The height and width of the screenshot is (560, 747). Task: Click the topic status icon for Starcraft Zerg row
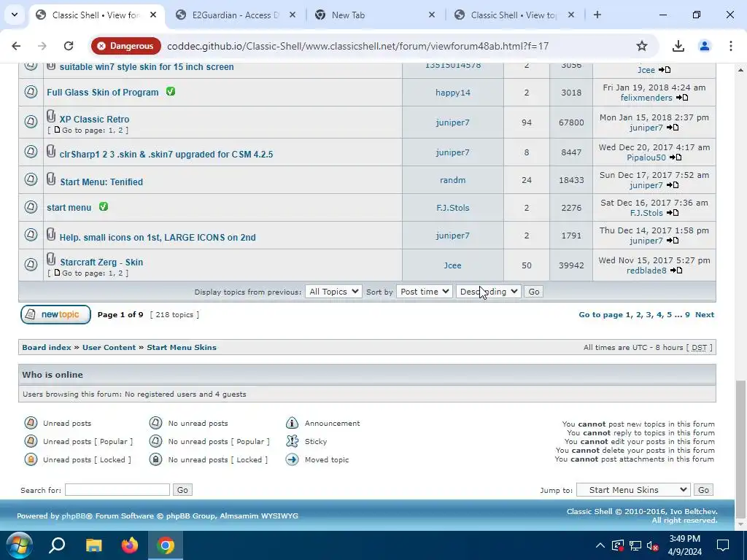[31, 264]
